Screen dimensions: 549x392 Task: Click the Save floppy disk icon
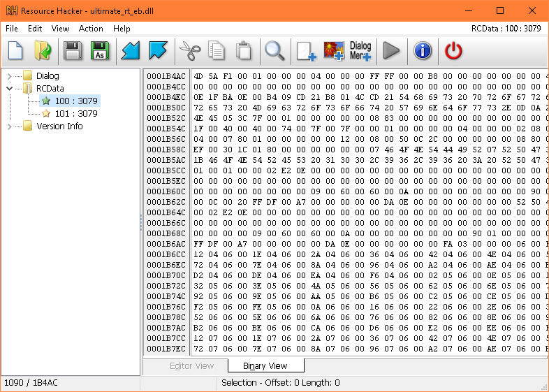pos(73,50)
